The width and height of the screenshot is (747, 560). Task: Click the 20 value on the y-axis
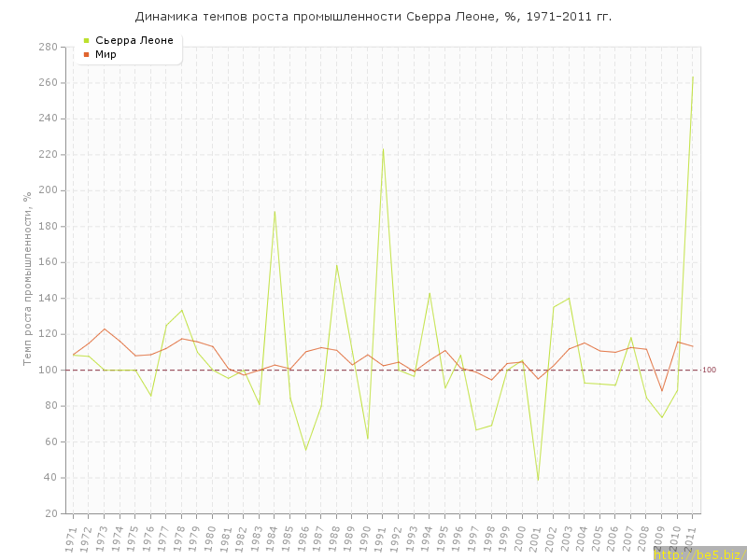coord(53,513)
